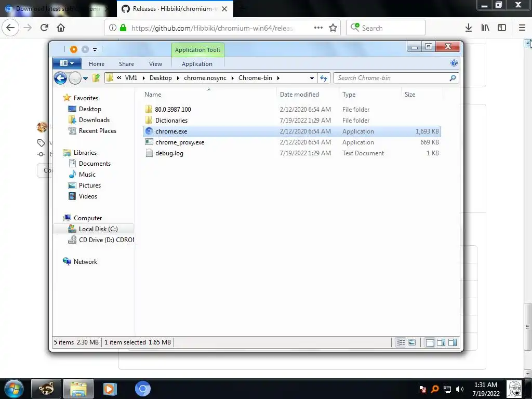Open the browser downloads panel
The width and height of the screenshot is (532, 399).
[468, 28]
